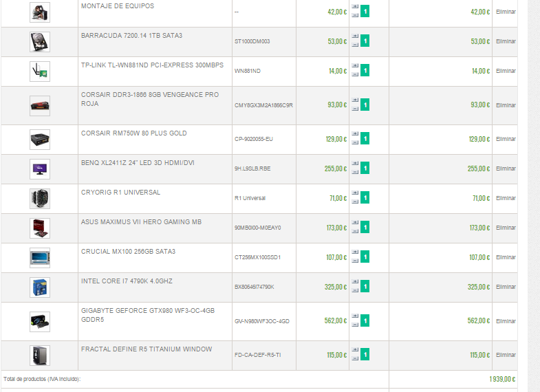This screenshot has height=392, width=540.
Task: Open the Corsair RM750W power supply thumbnail
Action: (x=40, y=140)
